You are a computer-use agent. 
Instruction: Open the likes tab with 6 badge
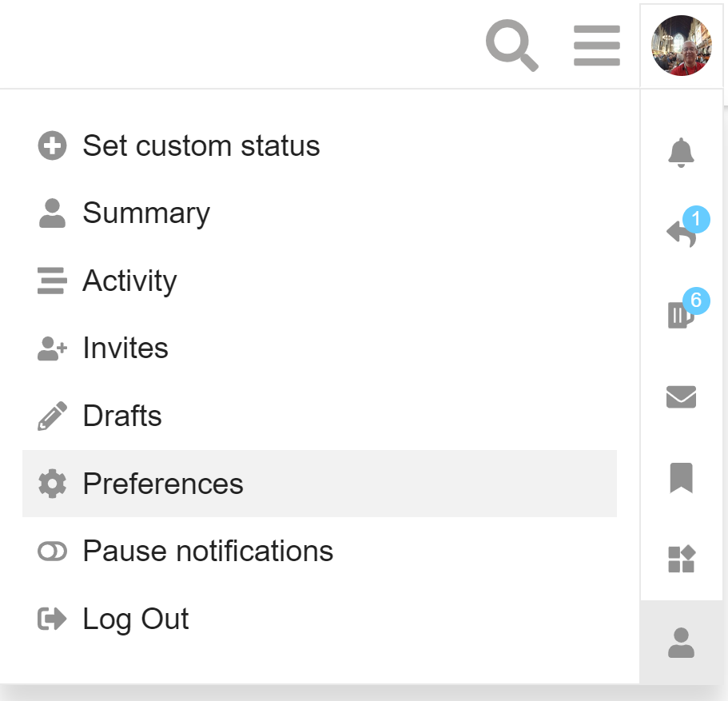[x=681, y=315]
